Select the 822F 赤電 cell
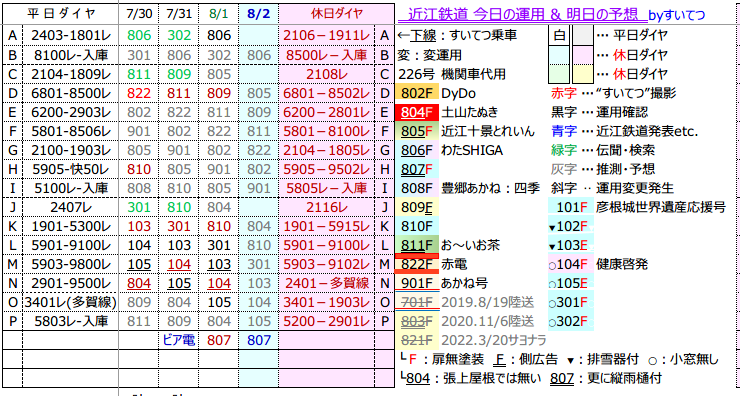The height and width of the screenshot is (396, 740). pyautogui.click(x=417, y=264)
